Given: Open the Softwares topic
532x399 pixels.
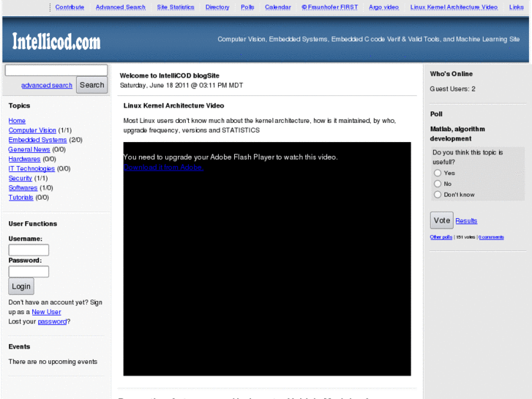Looking at the screenshot, I should pyautogui.click(x=23, y=187).
